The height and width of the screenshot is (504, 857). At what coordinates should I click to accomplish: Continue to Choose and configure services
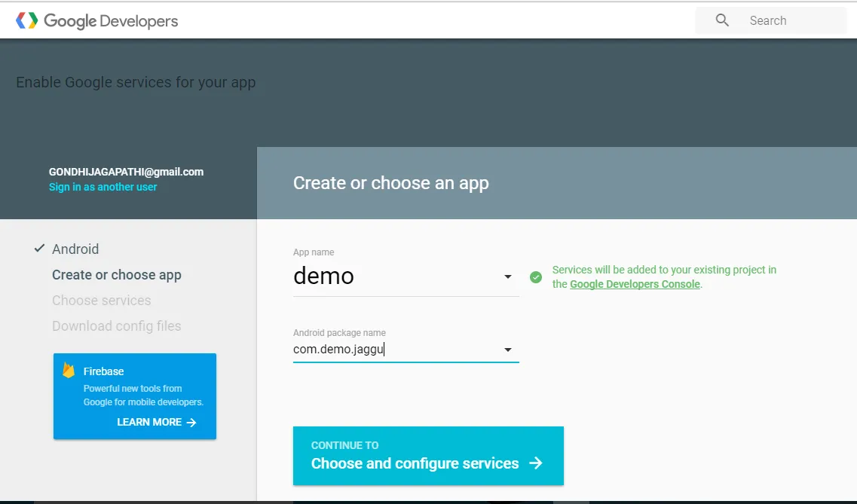(x=428, y=456)
